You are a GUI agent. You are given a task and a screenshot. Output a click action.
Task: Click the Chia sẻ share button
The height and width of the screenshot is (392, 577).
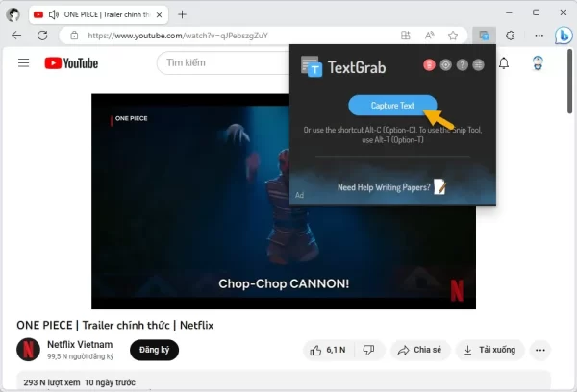click(419, 350)
